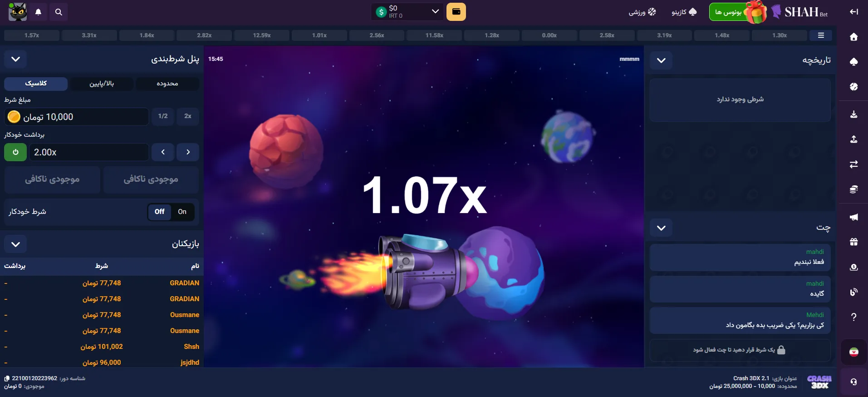Collapse the players list chevron
868x397 pixels.
click(15, 244)
